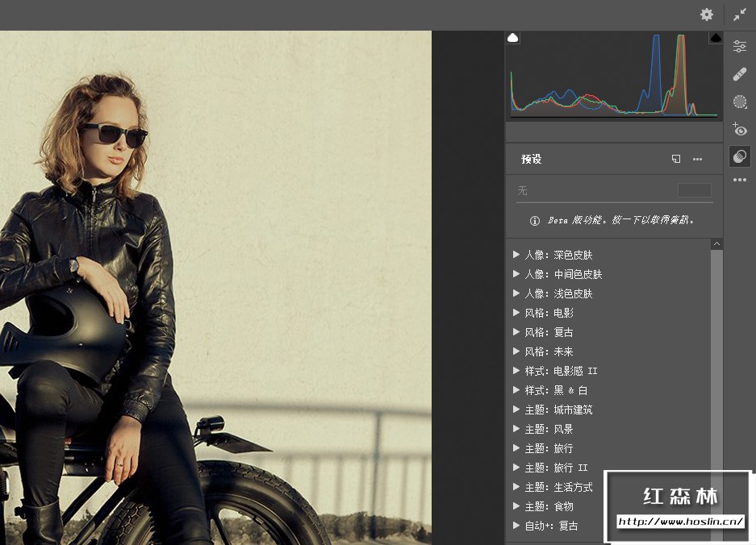
Task: Expand 人像: 中间色皮肤 preset group
Action: pyautogui.click(x=516, y=273)
